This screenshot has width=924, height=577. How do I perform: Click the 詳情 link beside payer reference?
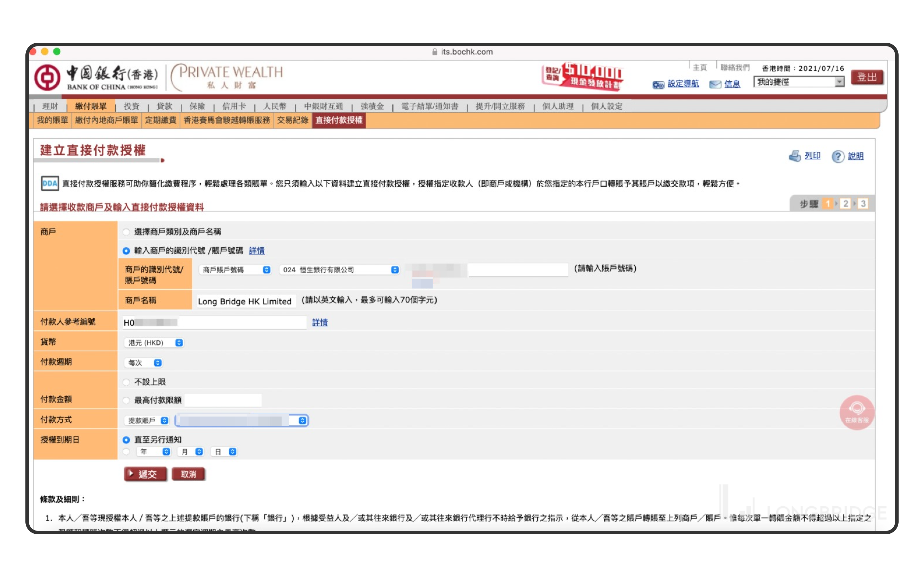[x=320, y=323]
